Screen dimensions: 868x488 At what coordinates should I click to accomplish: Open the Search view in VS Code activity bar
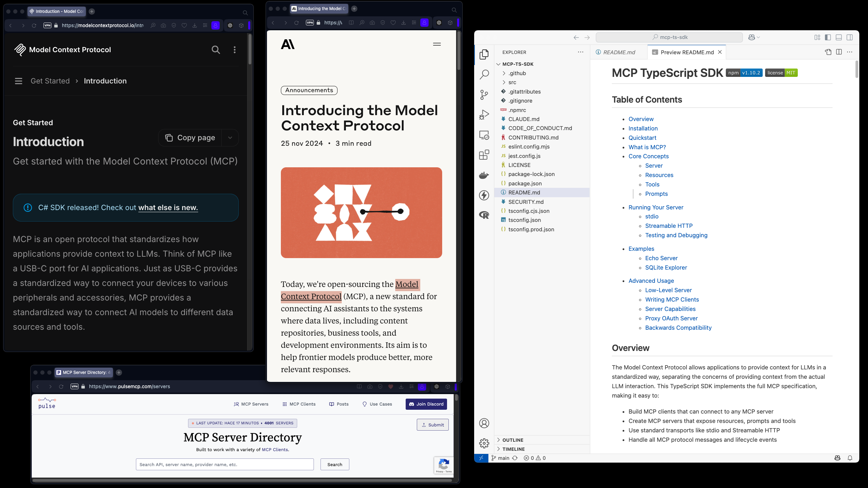[x=484, y=74]
